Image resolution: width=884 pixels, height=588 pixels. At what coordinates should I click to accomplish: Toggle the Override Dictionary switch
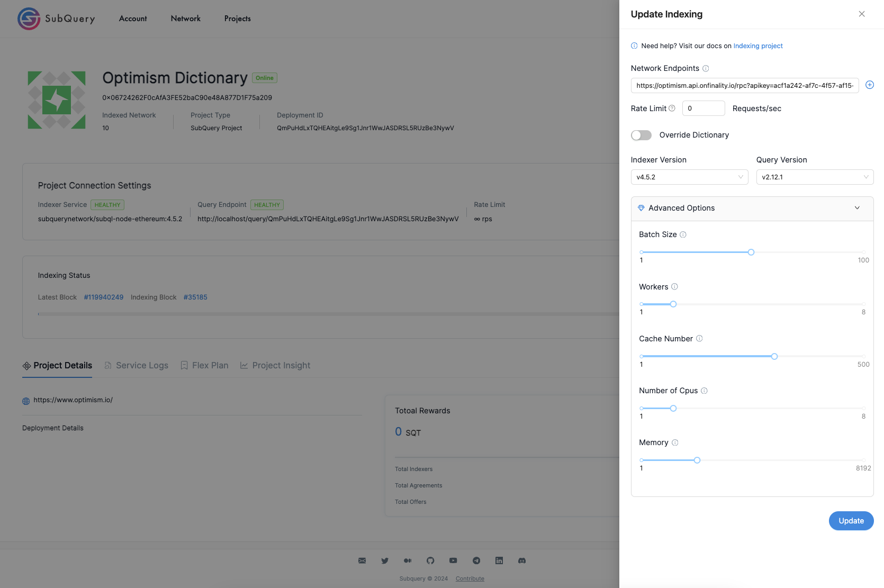point(641,135)
